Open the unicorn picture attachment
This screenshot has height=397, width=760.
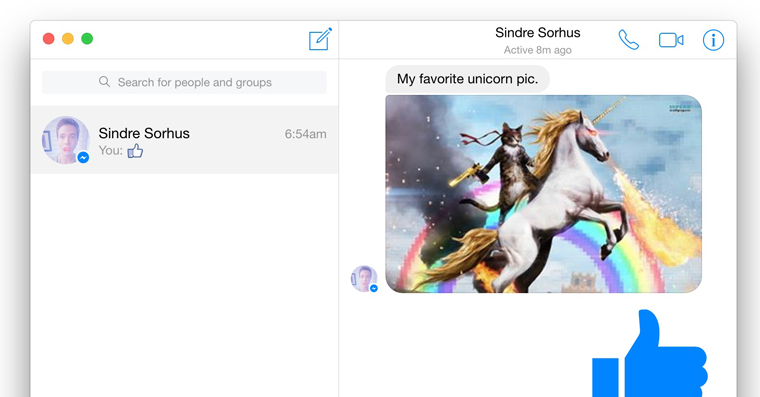[x=543, y=194]
